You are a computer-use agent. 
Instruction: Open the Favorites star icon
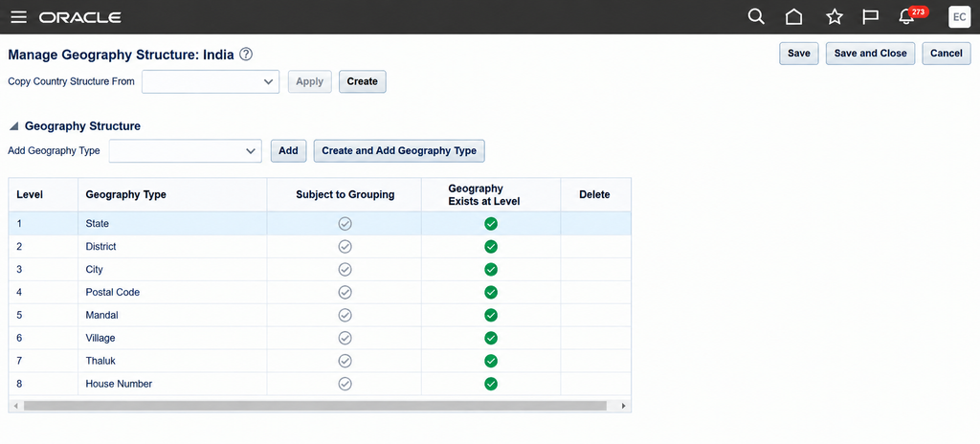click(x=835, y=17)
